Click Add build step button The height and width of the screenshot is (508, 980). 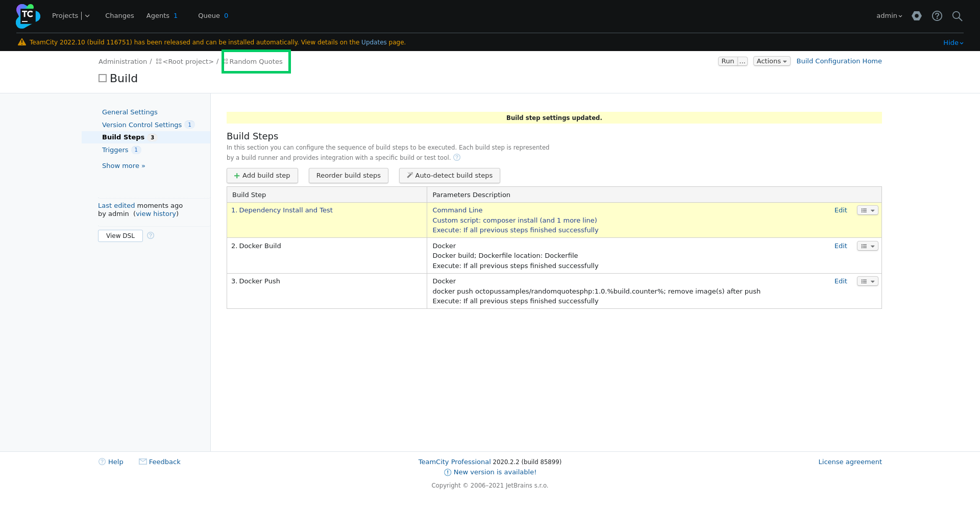point(262,176)
